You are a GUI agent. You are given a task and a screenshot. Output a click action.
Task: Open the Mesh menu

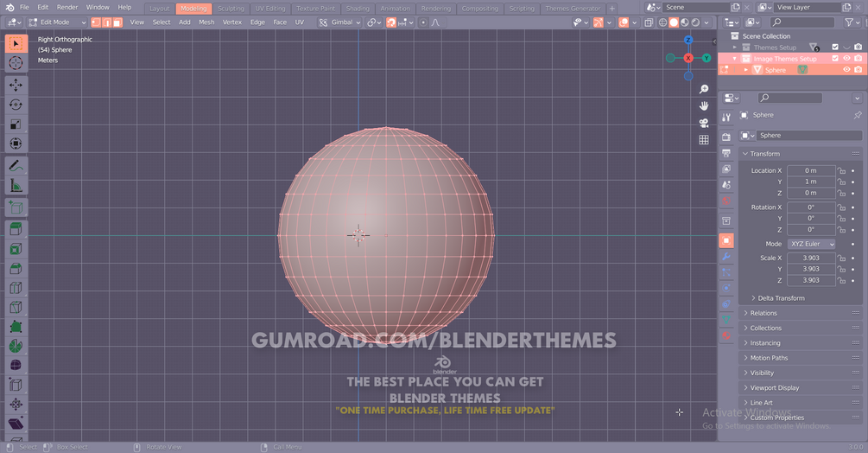tap(206, 22)
